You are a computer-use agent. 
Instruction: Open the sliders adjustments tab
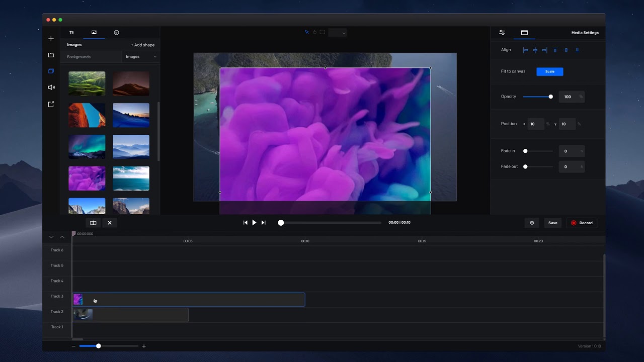[502, 33]
